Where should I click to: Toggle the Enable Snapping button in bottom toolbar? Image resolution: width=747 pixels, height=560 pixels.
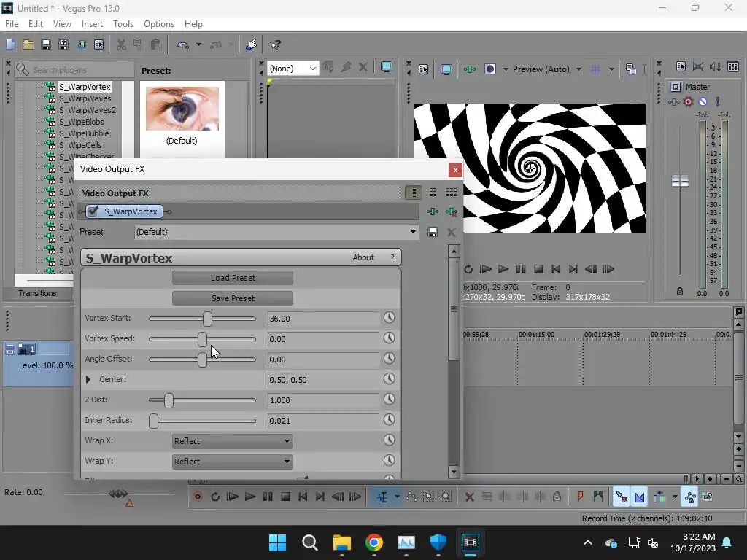coord(622,497)
